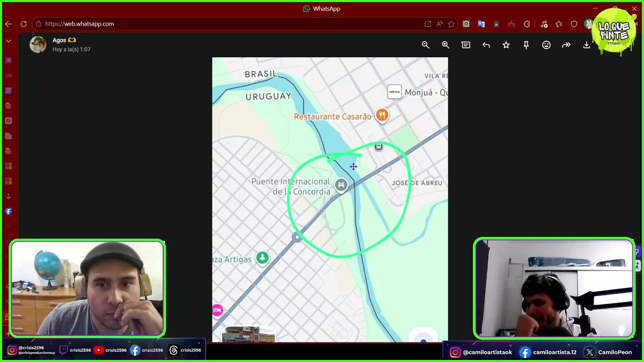Add page to browser favorites star

(452, 24)
